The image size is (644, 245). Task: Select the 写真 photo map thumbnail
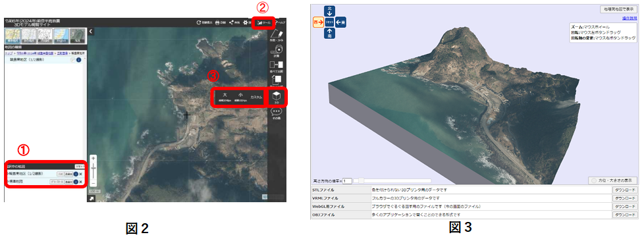click(x=77, y=36)
